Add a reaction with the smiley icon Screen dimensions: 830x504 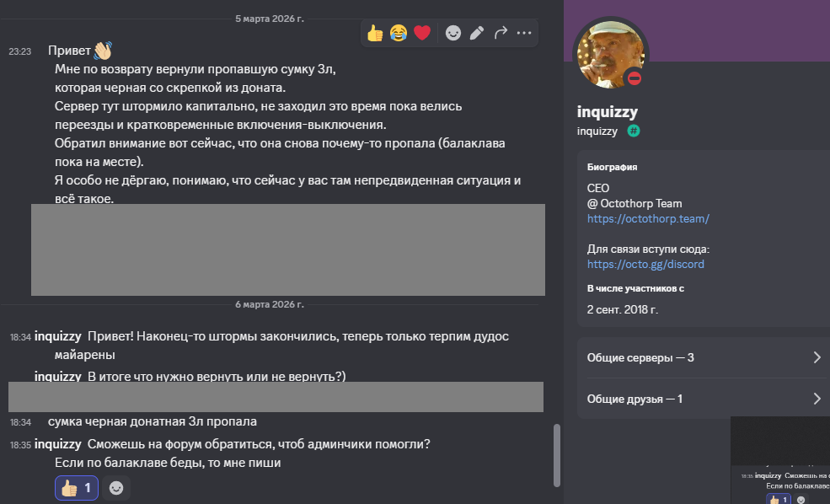[x=453, y=33]
